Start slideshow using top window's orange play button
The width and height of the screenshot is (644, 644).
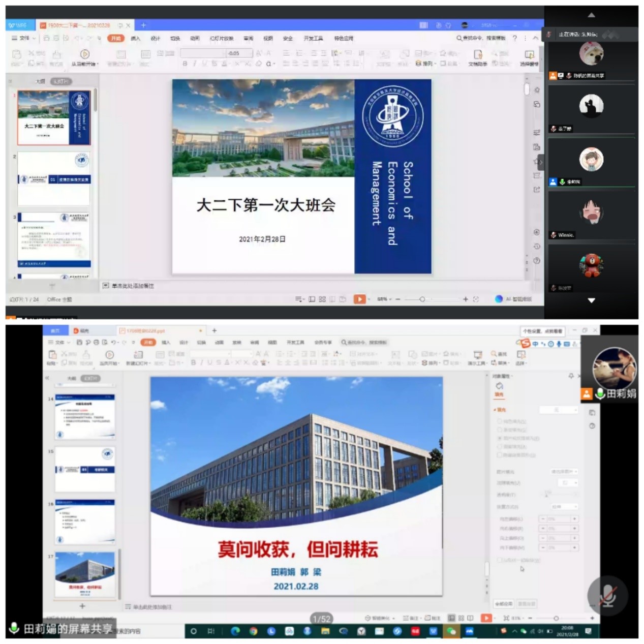click(x=359, y=299)
